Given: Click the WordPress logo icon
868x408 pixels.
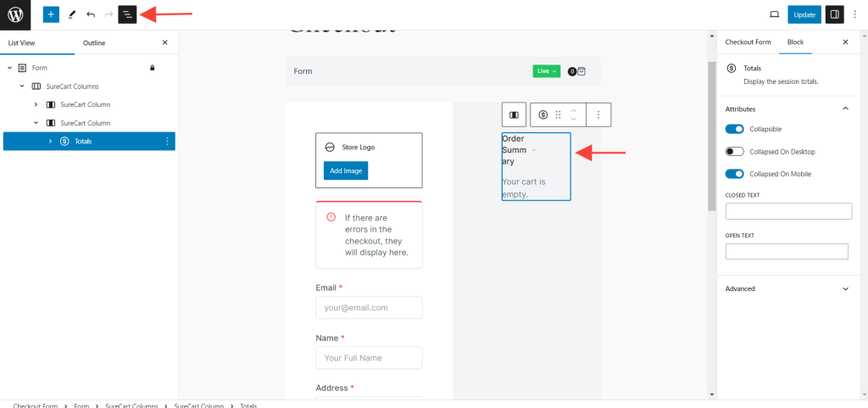Looking at the screenshot, I should coord(15,14).
